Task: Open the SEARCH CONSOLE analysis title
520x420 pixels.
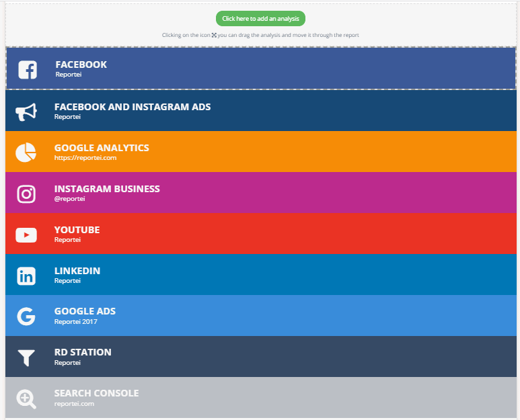Action: click(x=96, y=393)
